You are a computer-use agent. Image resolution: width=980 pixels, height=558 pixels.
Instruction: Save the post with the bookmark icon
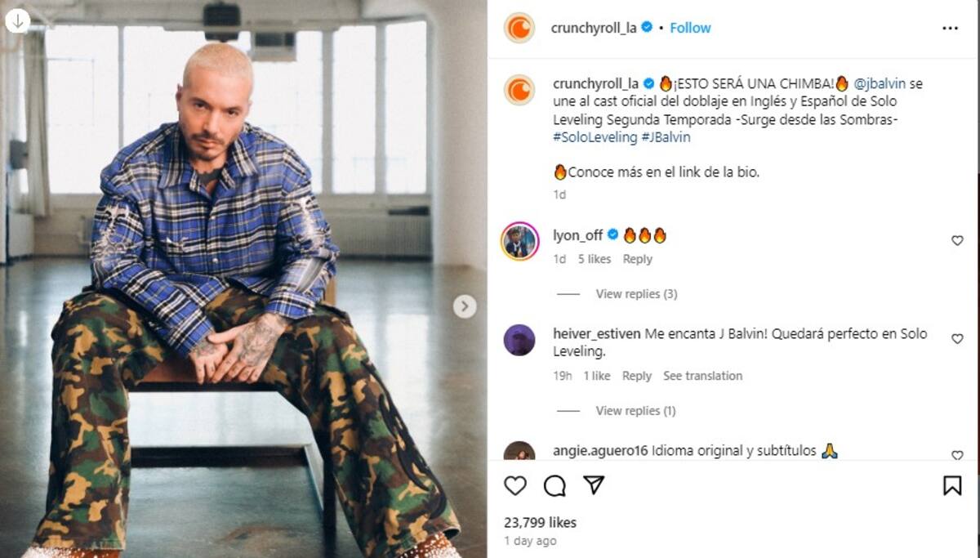(952, 486)
